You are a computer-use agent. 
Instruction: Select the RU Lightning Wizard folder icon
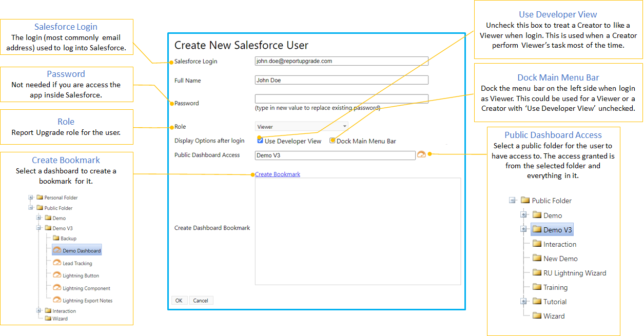(x=537, y=273)
